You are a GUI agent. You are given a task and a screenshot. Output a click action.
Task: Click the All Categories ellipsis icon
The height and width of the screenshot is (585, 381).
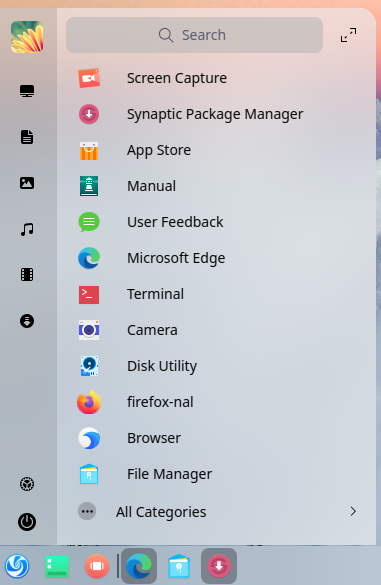[x=87, y=512]
